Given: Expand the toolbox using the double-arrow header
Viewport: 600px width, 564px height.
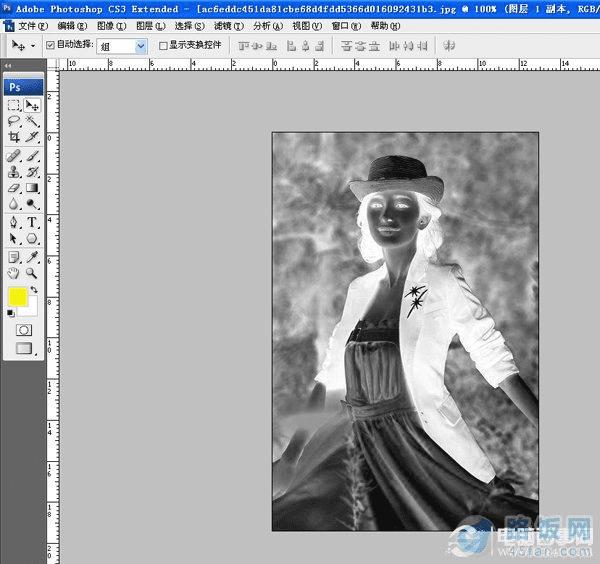Looking at the screenshot, I should (8, 66).
